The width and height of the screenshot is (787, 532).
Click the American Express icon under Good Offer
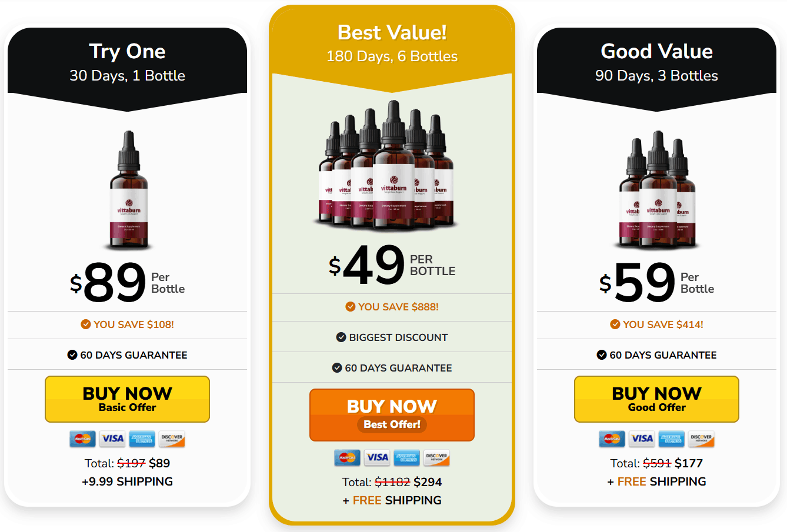[671, 439]
